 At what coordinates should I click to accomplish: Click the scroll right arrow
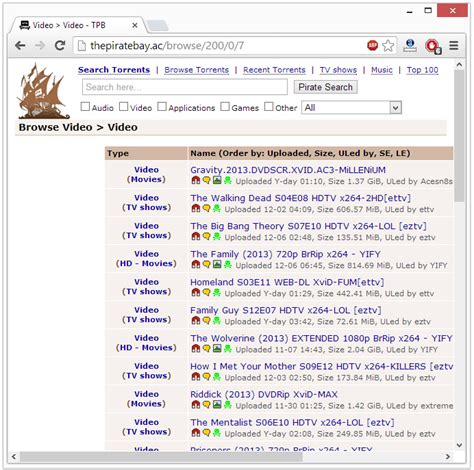click(x=448, y=456)
